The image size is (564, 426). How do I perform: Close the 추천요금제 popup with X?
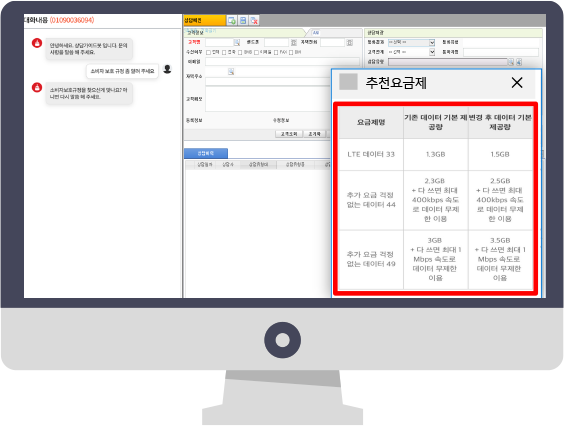click(517, 83)
